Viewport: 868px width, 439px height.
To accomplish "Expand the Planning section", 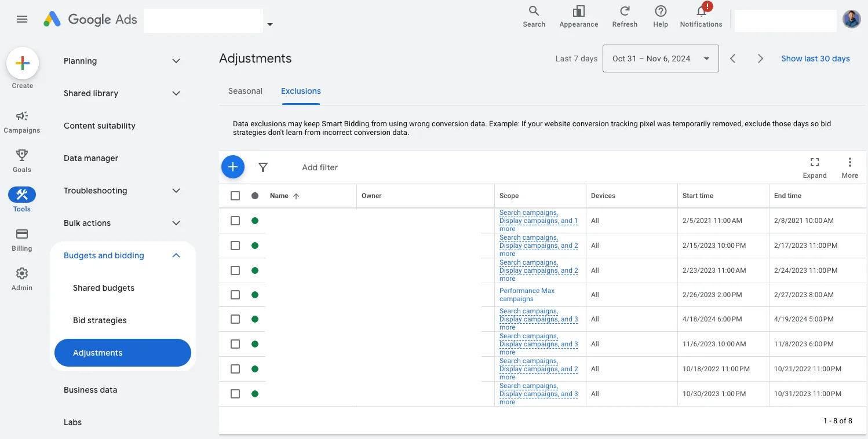I will point(122,61).
